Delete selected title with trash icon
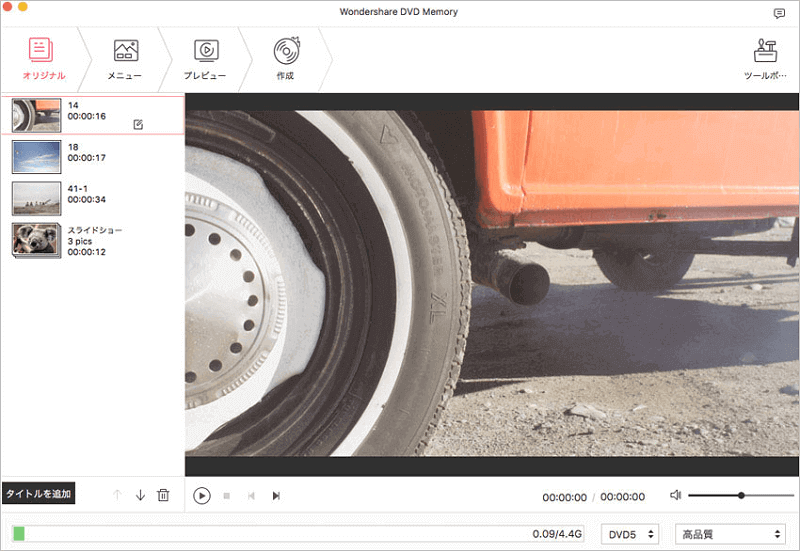The height and width of the screenshot is (551, 800). tap(163, 495)
